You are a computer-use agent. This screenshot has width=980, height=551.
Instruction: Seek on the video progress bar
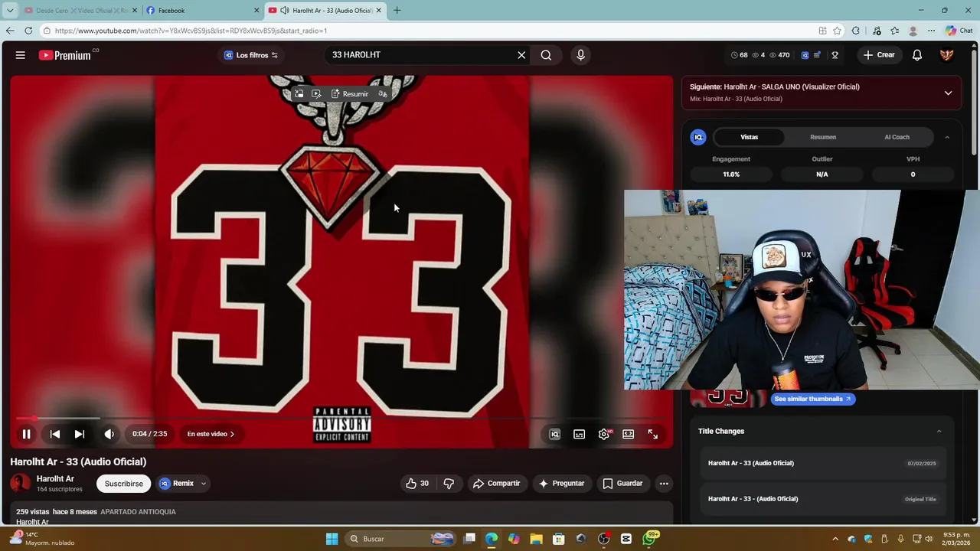341,419
